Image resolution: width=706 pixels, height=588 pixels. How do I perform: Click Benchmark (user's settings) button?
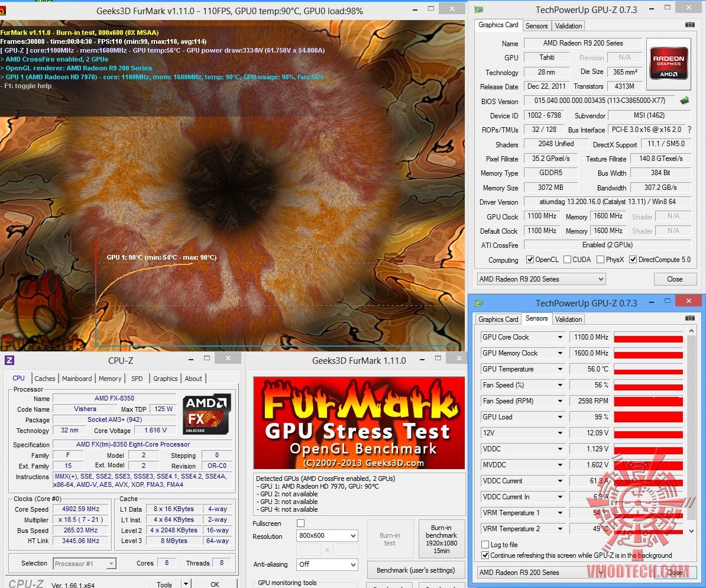416,570
